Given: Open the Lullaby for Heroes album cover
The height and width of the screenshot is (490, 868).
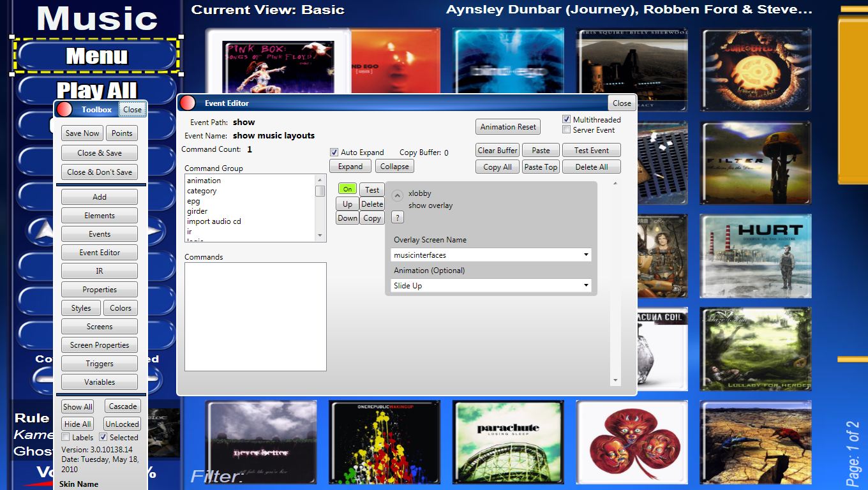Looking at the screenshot, I should point(756,349).
